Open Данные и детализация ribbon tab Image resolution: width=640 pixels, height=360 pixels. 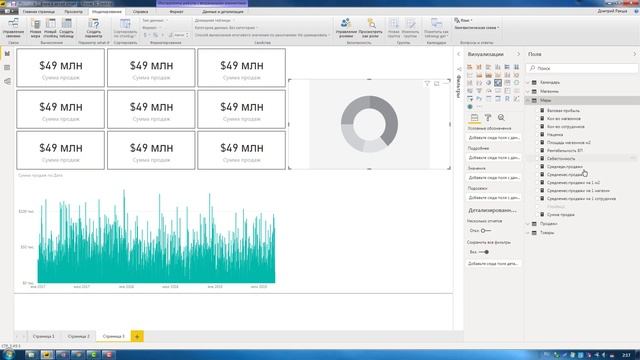click(223, 11)
